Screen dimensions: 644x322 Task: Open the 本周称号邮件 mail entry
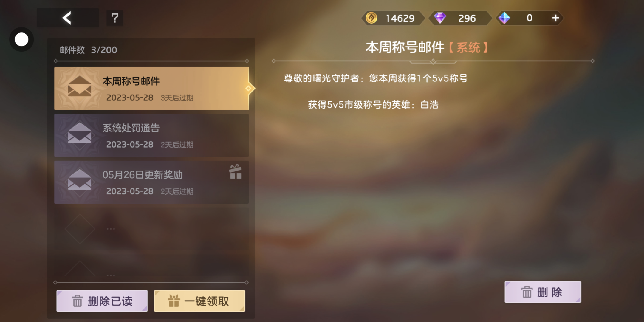point(151,88)
